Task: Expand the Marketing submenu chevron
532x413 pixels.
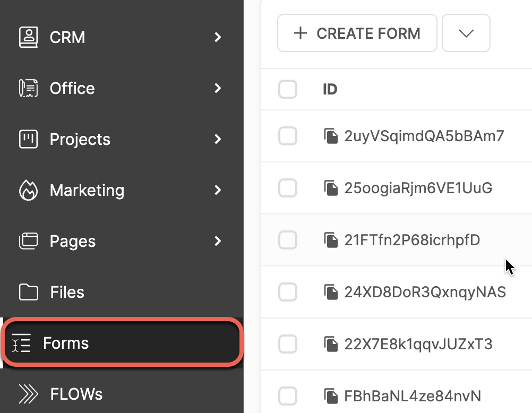Action: (x=218, y=190)
